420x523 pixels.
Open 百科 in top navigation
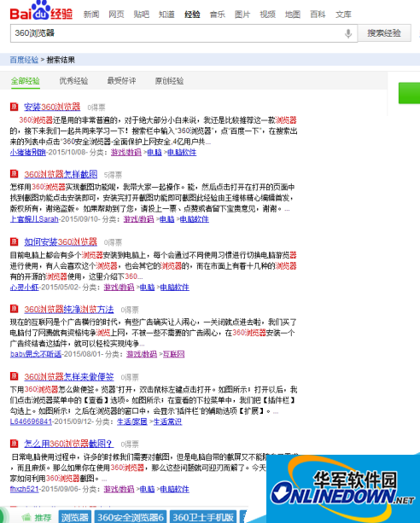[x=318, y=15]
